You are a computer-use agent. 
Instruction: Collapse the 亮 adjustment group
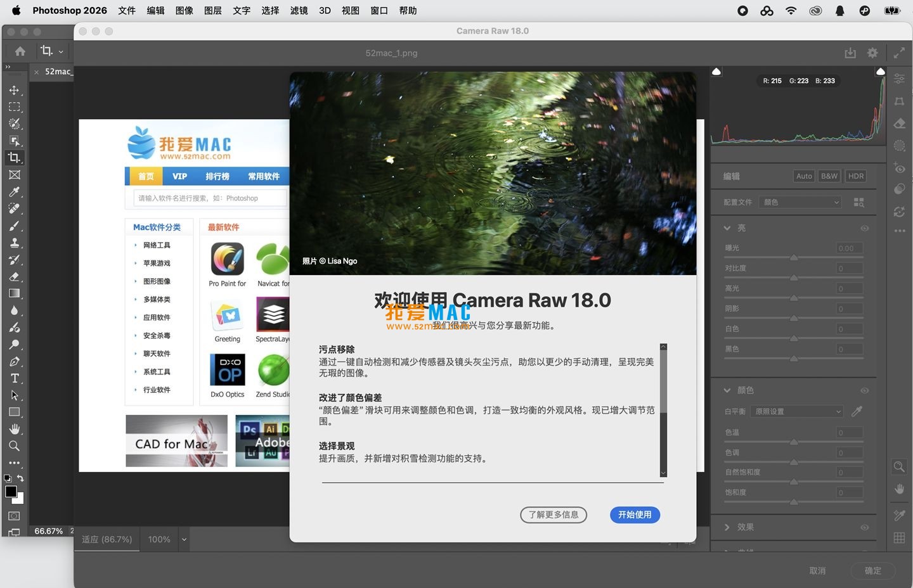(727, 228)
